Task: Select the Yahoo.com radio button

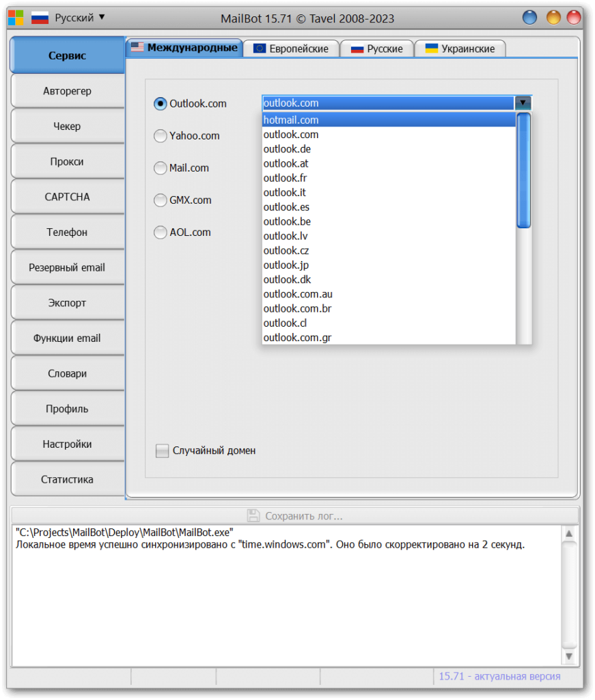Action: [x=160, y=136]
